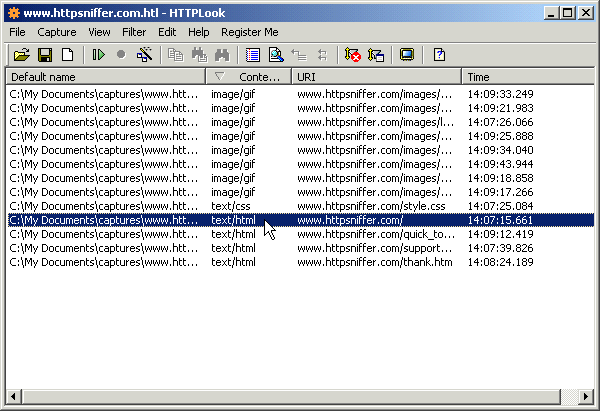Open help with the question mark icon

tap(439, 55)
